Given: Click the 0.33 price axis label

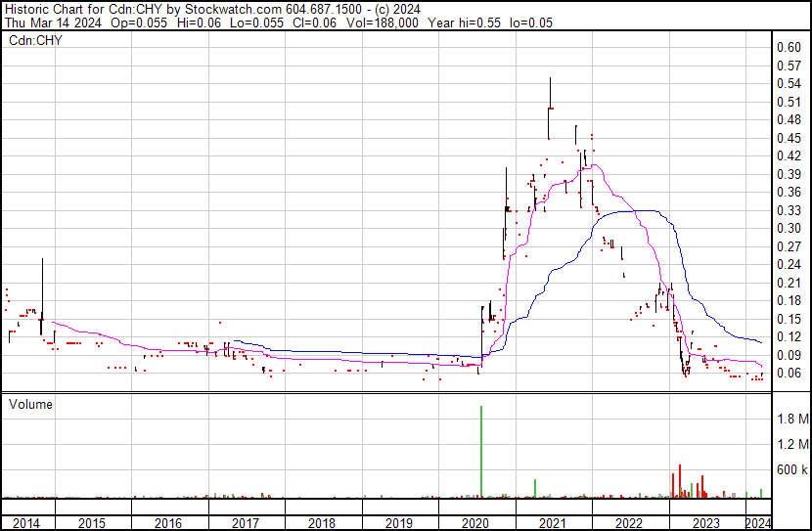Looking at the screenshot, I should (x=789, y=210).
